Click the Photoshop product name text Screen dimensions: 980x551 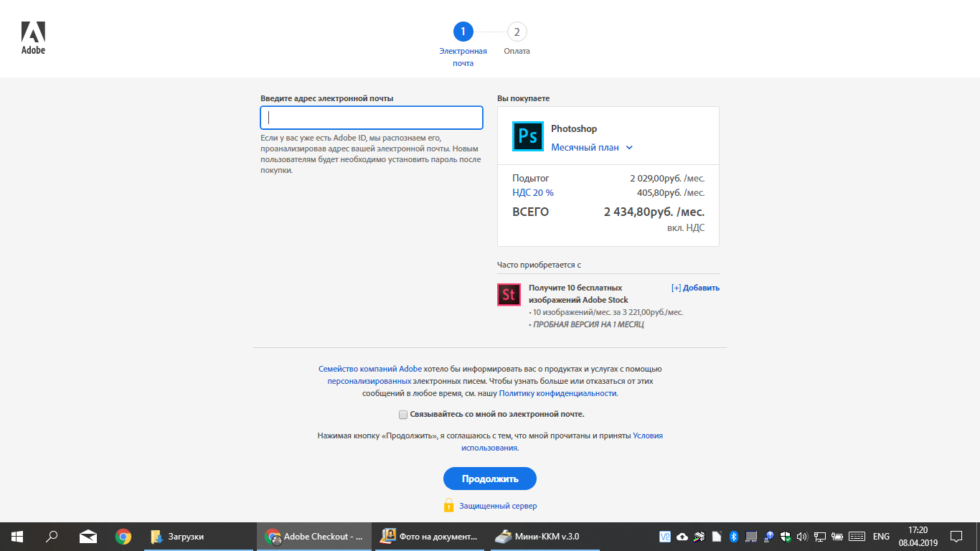(x=574, y=129)
